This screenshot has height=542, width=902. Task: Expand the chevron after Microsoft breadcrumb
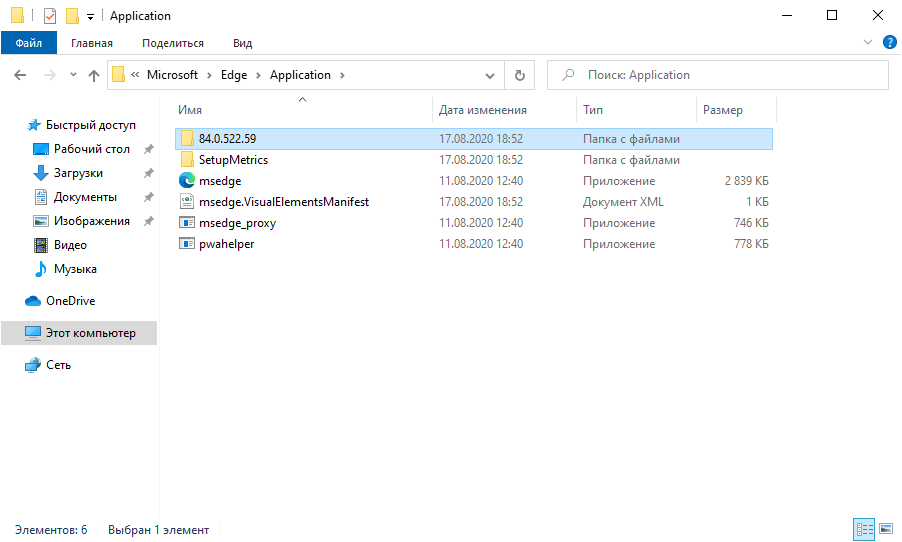209,75
